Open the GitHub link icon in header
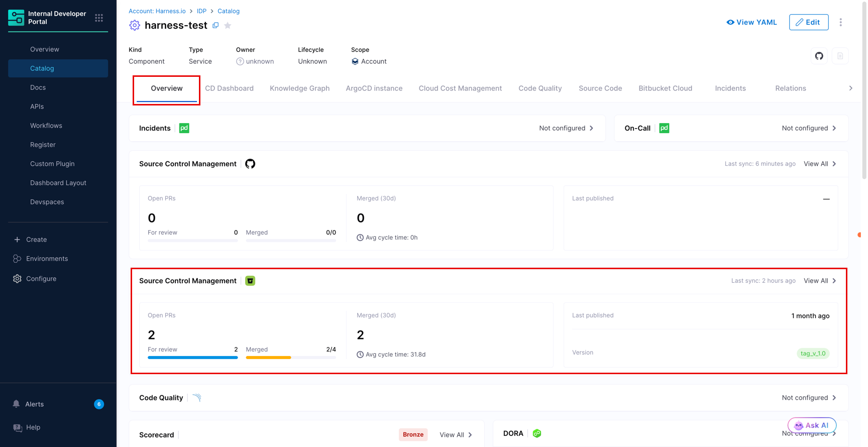 tap(819, 56)
